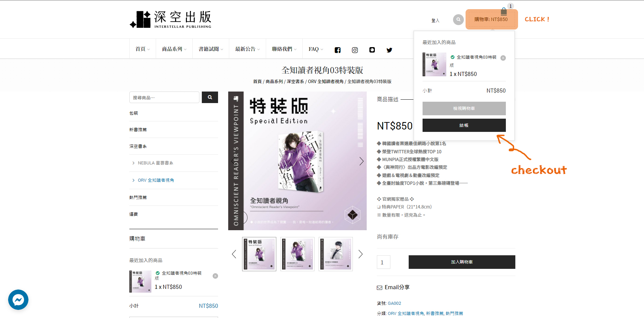Viewport: 644px width, 318px height.
Task: Select second product thumbnail image
Action: [x=297, y=254]
